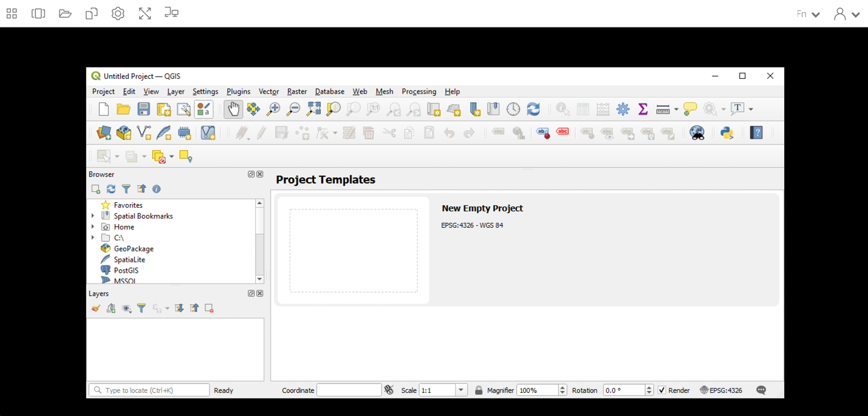The height and width of the screenshot is (416, 868).
Task: Select the Pan Map tool
Action: [233, 109]
